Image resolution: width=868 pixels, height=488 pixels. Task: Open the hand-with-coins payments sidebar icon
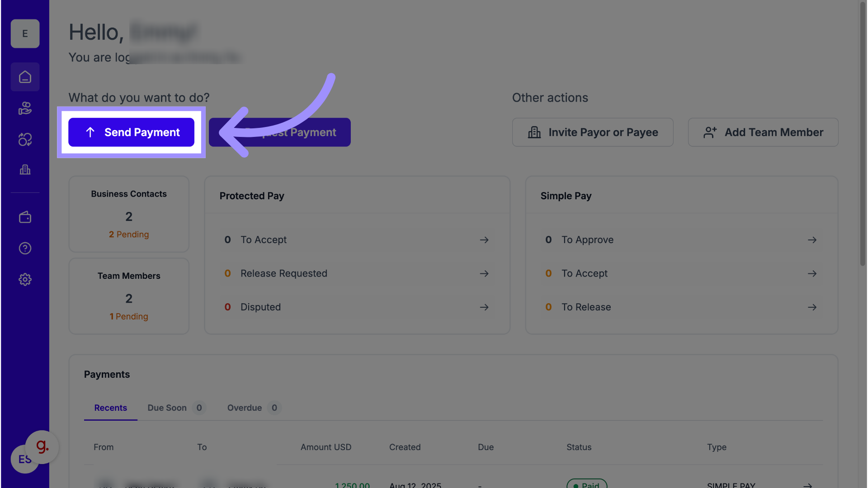[x=25, y=108]
